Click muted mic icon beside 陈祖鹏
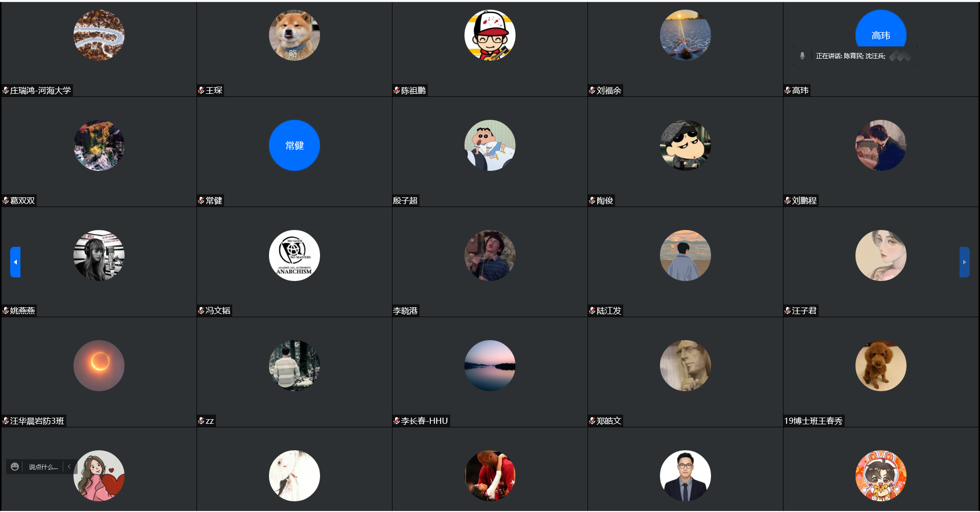Viewport: 980px width, 512px height. point(397,90)
